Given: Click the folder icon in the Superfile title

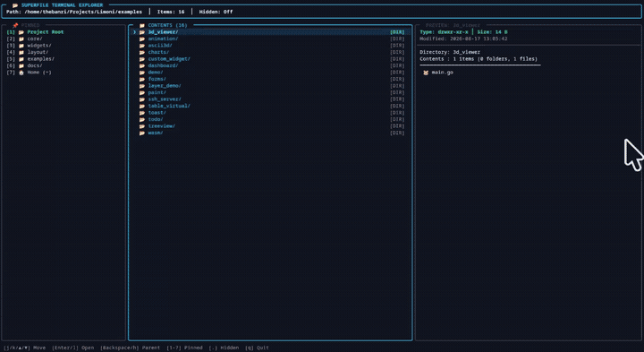Looking at the screenshot, I should pyautogui.click(x=15, y=5).
